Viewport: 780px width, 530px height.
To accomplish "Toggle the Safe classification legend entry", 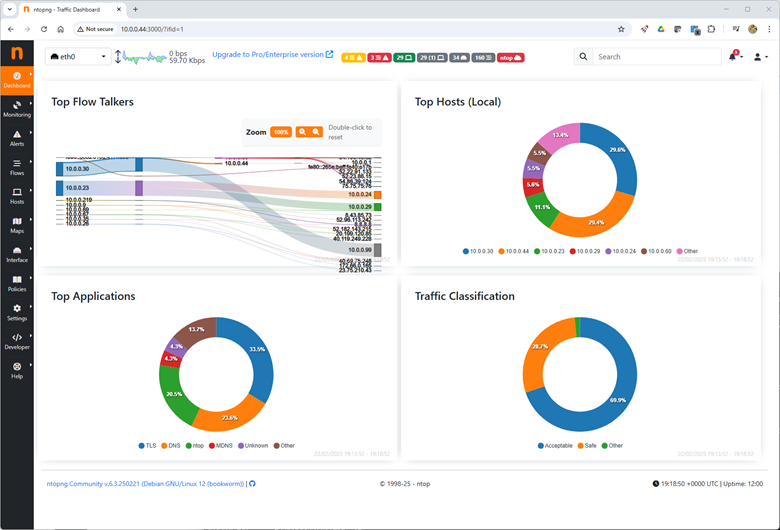I will (x=587, y=446).
